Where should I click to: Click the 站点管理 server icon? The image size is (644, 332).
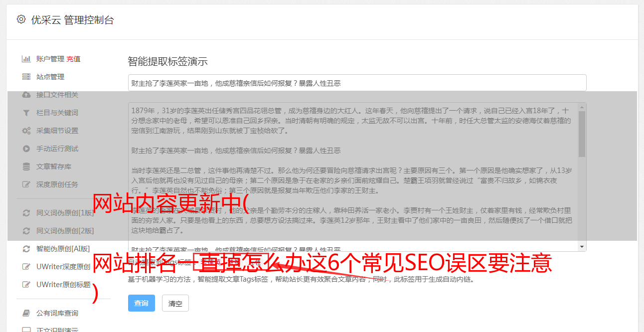pyautogui.click(x=26, y=77)
